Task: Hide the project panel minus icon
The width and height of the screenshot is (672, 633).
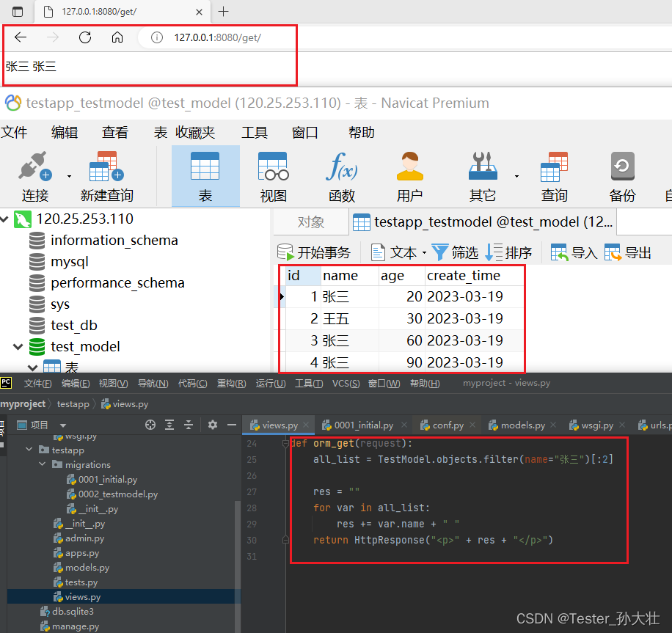Action: click(232, 425)
